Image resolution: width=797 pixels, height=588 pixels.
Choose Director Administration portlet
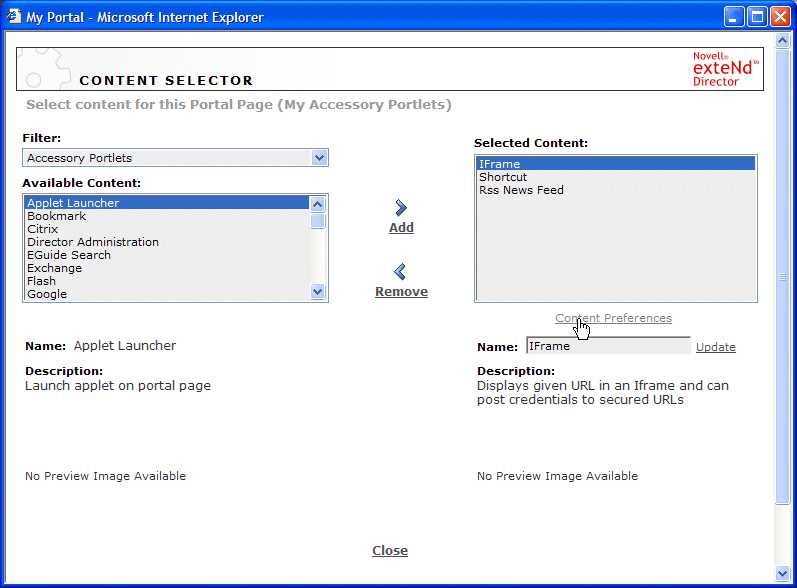[93, 242]
